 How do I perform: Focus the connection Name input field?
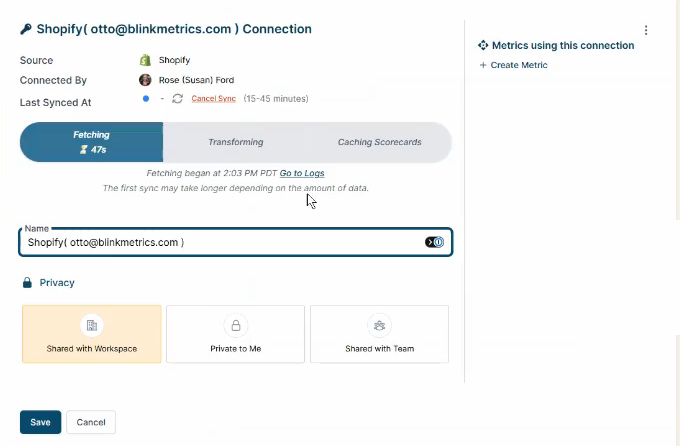[x=235, y=242]
